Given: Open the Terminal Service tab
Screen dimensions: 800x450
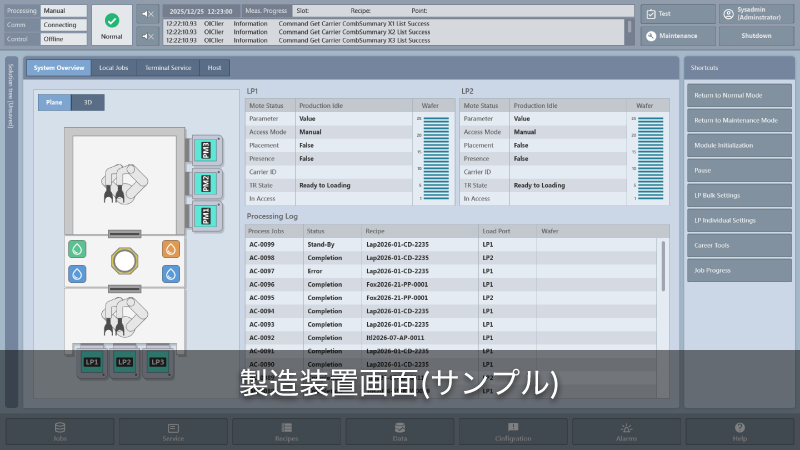Looking at the screenshot, I should pyautogui.click(x=167, y=68).
